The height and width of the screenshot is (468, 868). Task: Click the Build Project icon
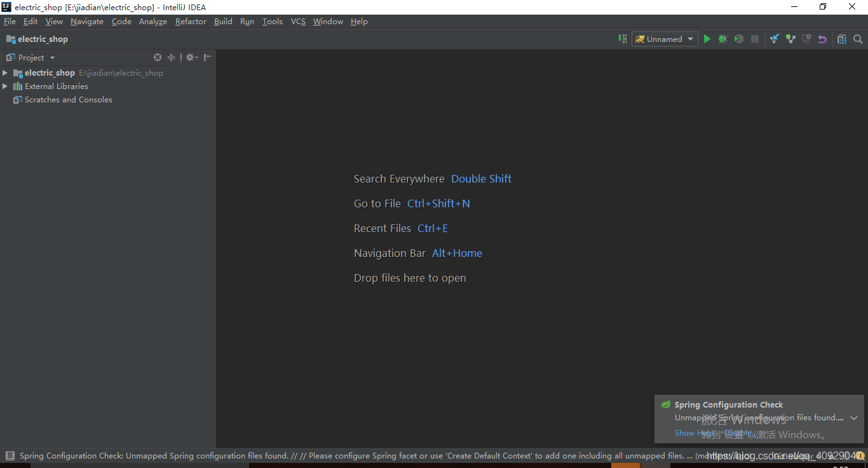pyautogui.click(x=622, y=39)
